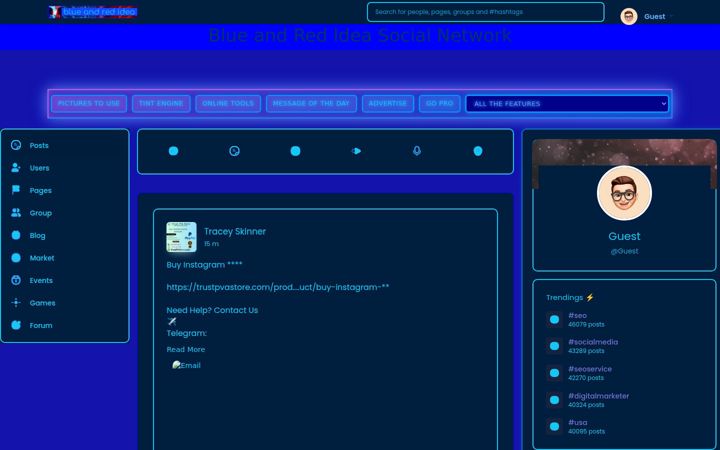Open the Group people icon
The height and width of the screenshot is (450, 720).
pyautogui.click(x=16, y=213)
